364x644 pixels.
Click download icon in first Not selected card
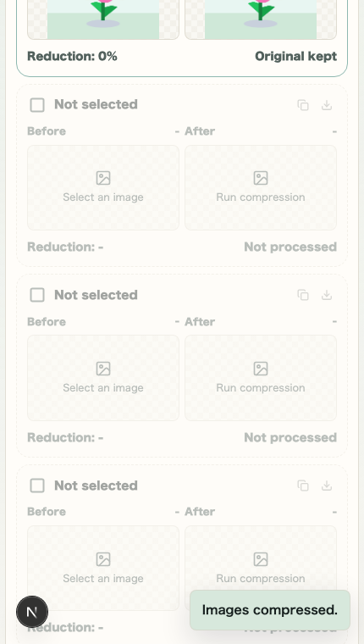[x=327, y=105]
